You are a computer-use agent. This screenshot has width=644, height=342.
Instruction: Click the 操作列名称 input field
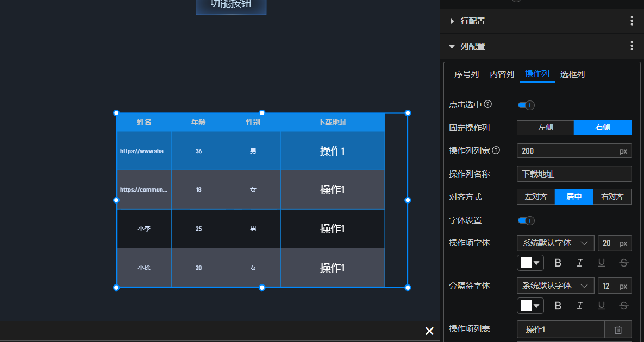pyautogui.click(x=574, y=174)
